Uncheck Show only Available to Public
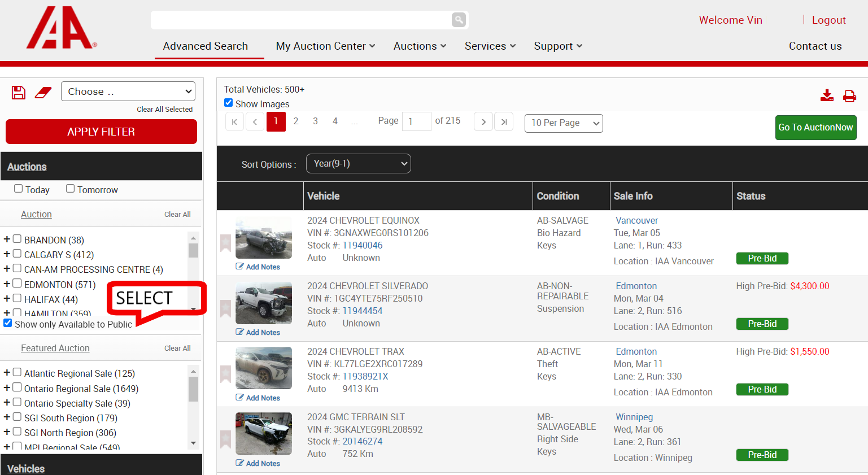 8,323
